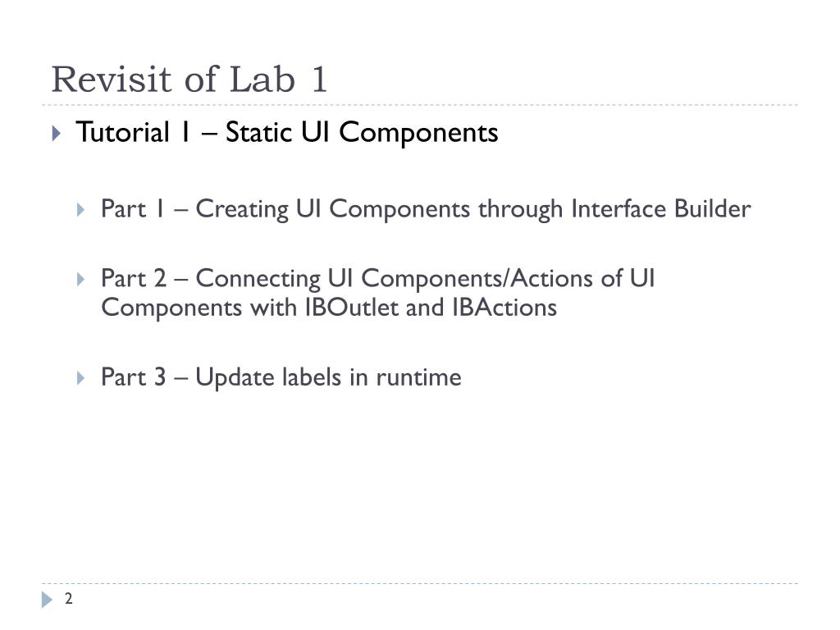This screenshot has height=630, width=840.
Task: Click the words Interface Builder
Action: click(x=661, y=208)
